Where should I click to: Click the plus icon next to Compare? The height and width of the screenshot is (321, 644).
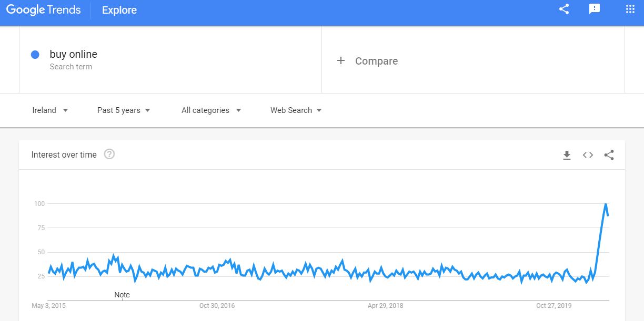[x=341, y=61]
